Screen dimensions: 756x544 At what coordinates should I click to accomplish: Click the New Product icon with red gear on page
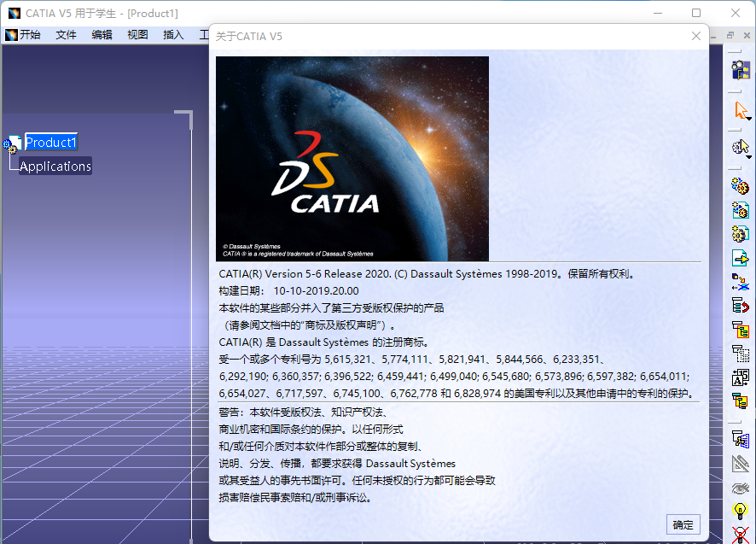[x=740, y=210]
